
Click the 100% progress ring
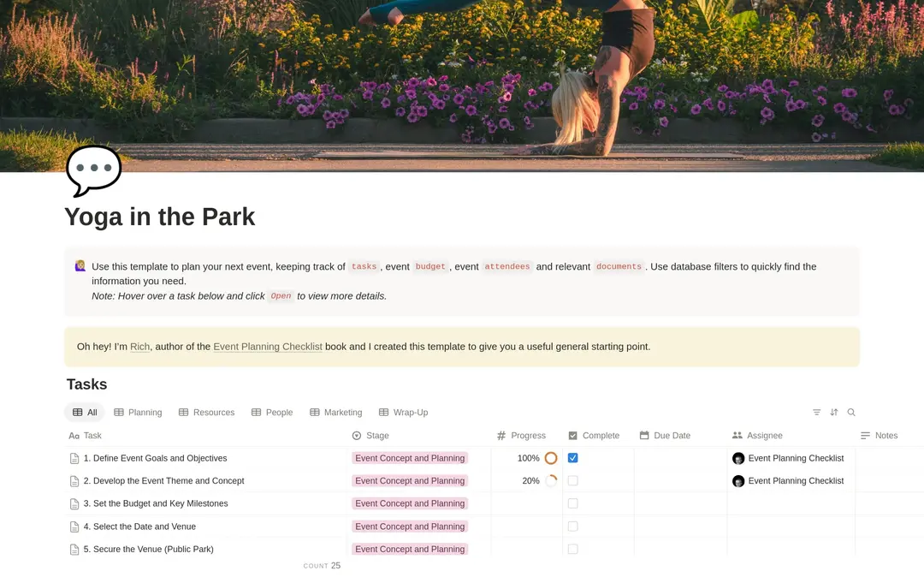click(x=551, y=458)
